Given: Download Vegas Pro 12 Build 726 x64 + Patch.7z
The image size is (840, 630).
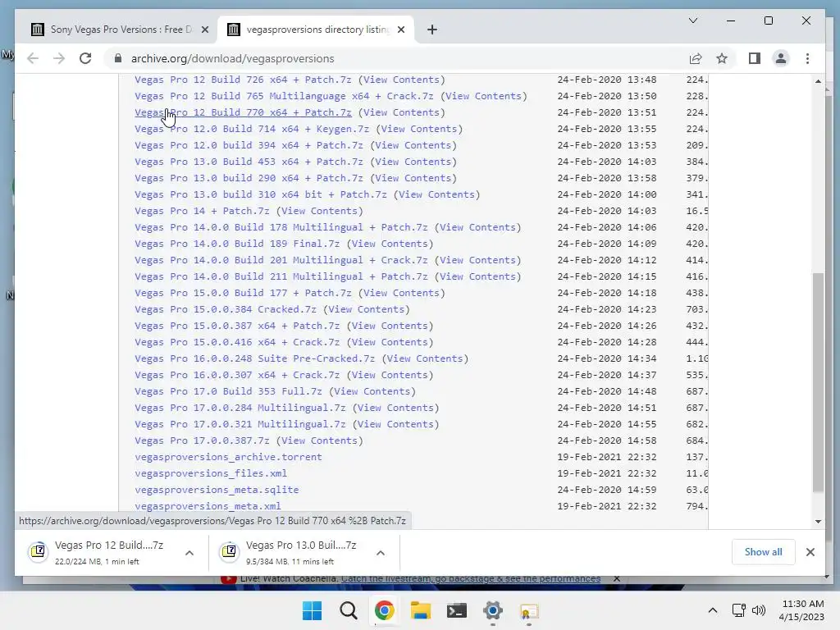Looking at the screenshot, I should click(x=243, y=80).
